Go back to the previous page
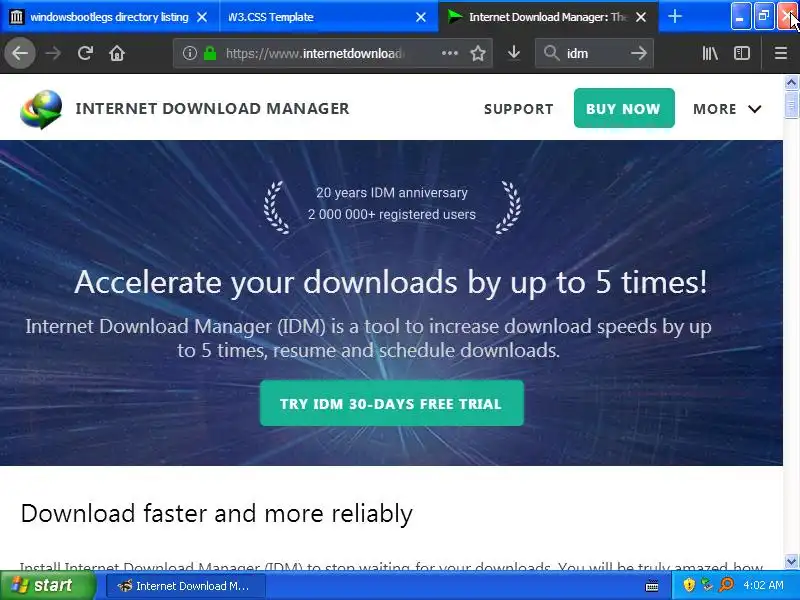 tap(20, 53)
